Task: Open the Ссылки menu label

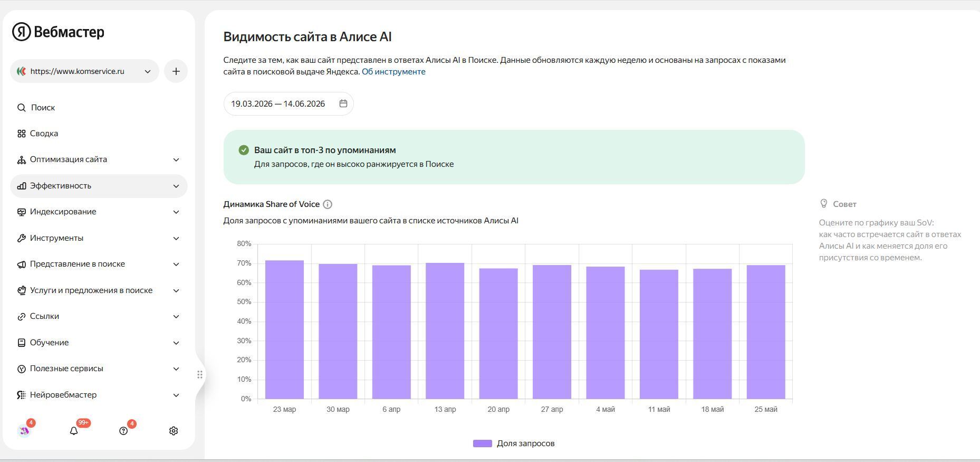Action: pos(44,316)
